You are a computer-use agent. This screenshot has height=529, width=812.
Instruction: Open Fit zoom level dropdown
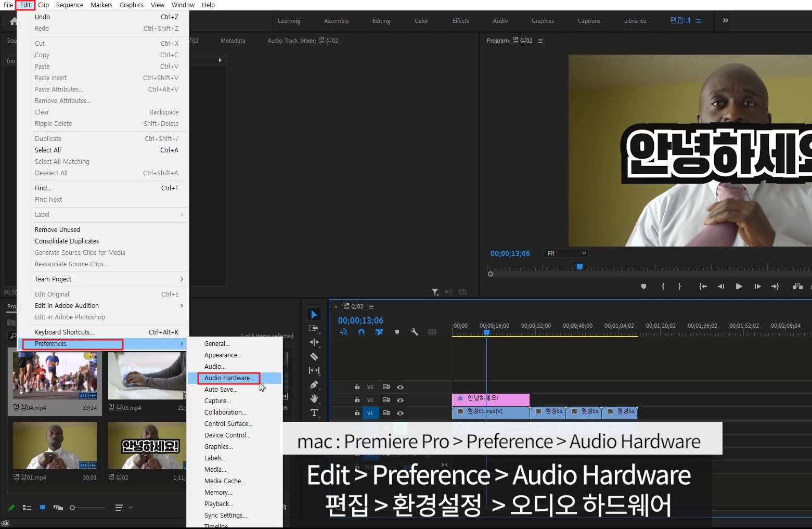point(566,253)
